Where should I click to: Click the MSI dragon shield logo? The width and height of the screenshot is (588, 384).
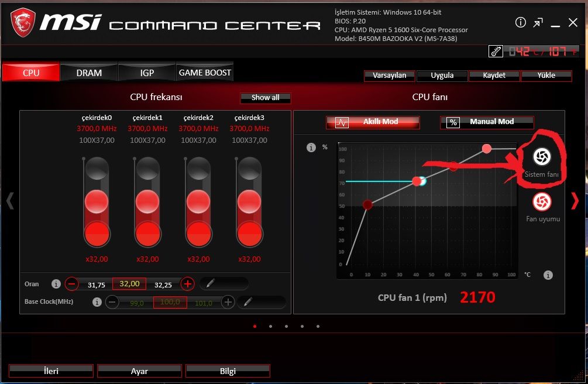[x=23, y=23]
